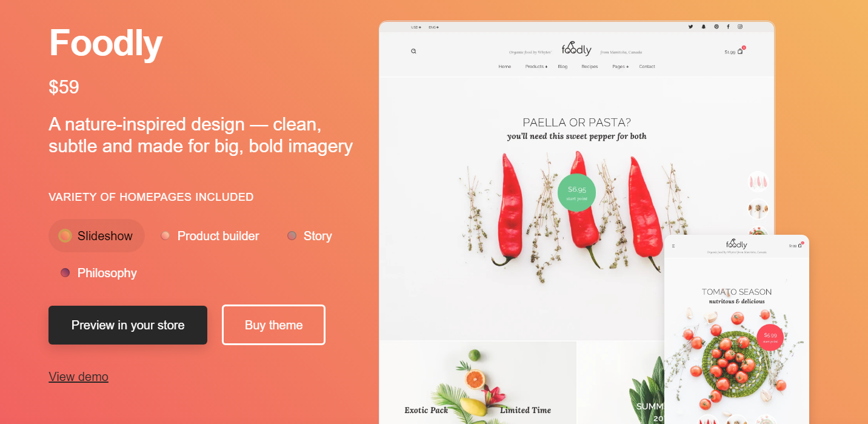Click the Instagram icon in preview header

[740, 27]
